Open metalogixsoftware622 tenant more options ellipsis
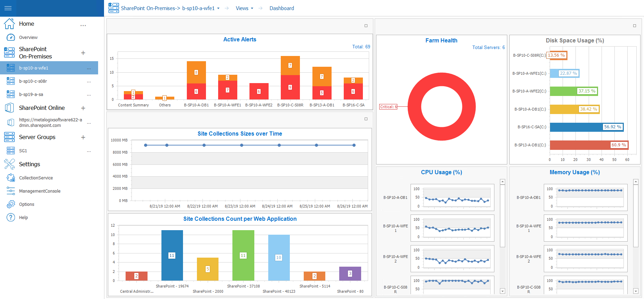644x299 pixels. [89, 123]
